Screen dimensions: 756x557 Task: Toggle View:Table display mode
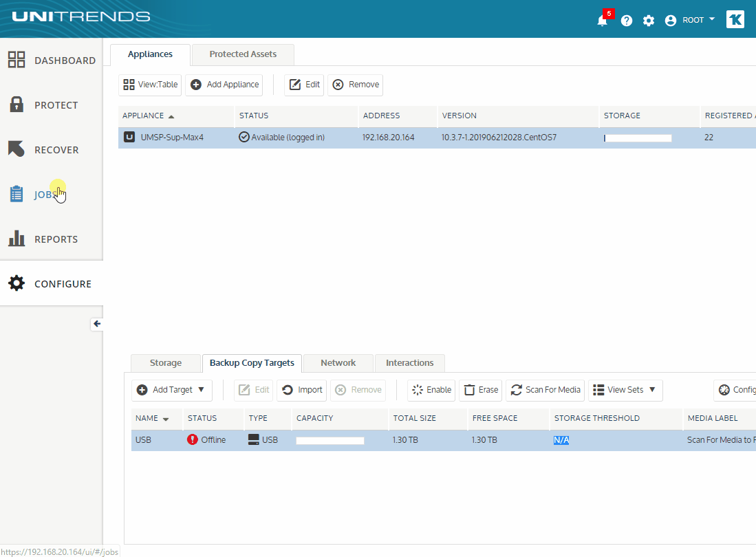(x=149, y=85)
